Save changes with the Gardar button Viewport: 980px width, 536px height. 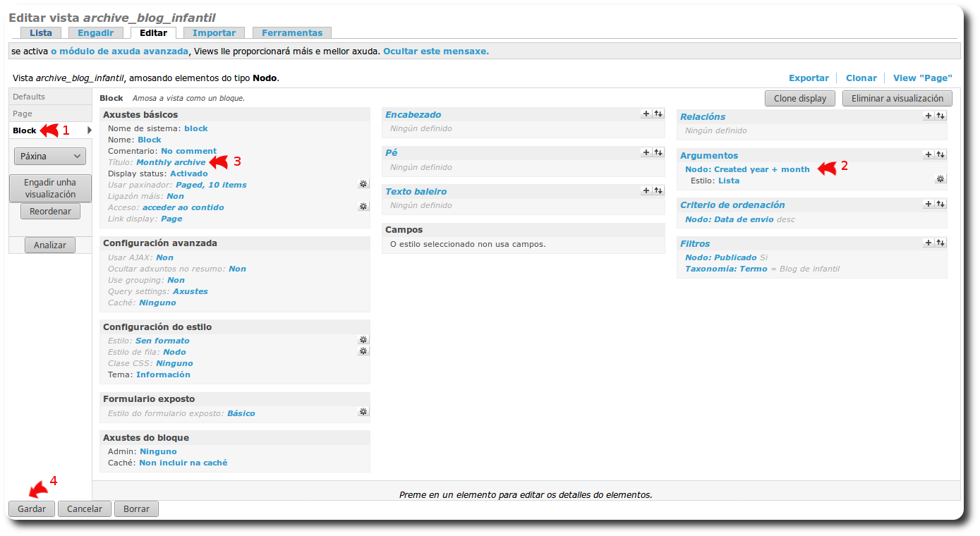pyautogui.click(x=31, y=508)
